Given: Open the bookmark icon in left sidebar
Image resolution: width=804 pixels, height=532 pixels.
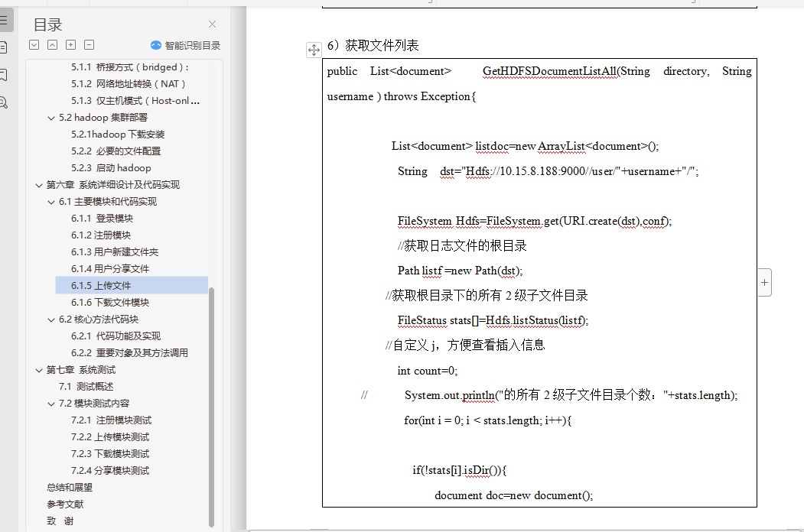Looking at the screenshot, I should (x=4, y=76).
